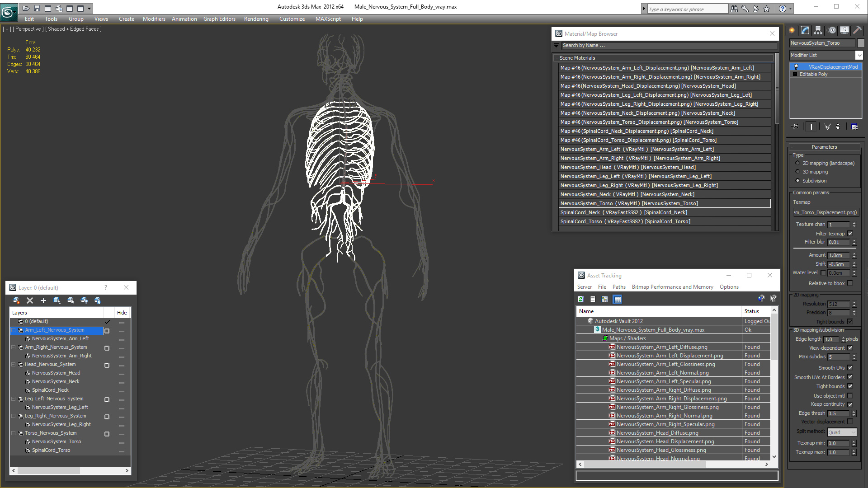Viewport: 868px width, 488px height.
Task: Toggle VRayDisplacementMod lightbulb on/off
Action: click(x=796, y=67)
